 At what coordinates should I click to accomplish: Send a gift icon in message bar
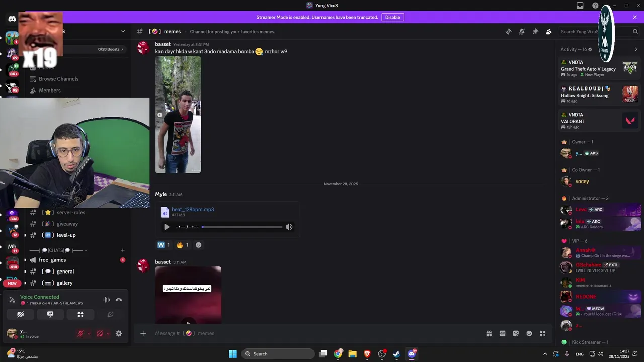489,333
